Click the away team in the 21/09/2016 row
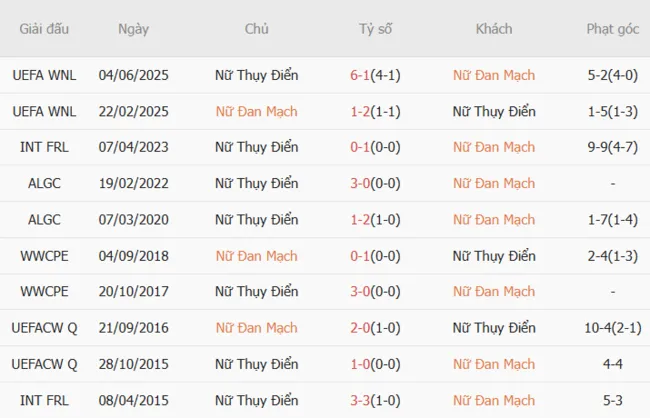The height and width of the screenshot is (418, 650). point(493,328)
